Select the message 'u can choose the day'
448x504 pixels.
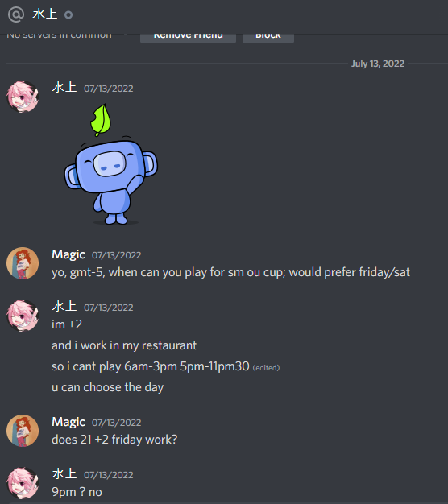pos(107,387)
